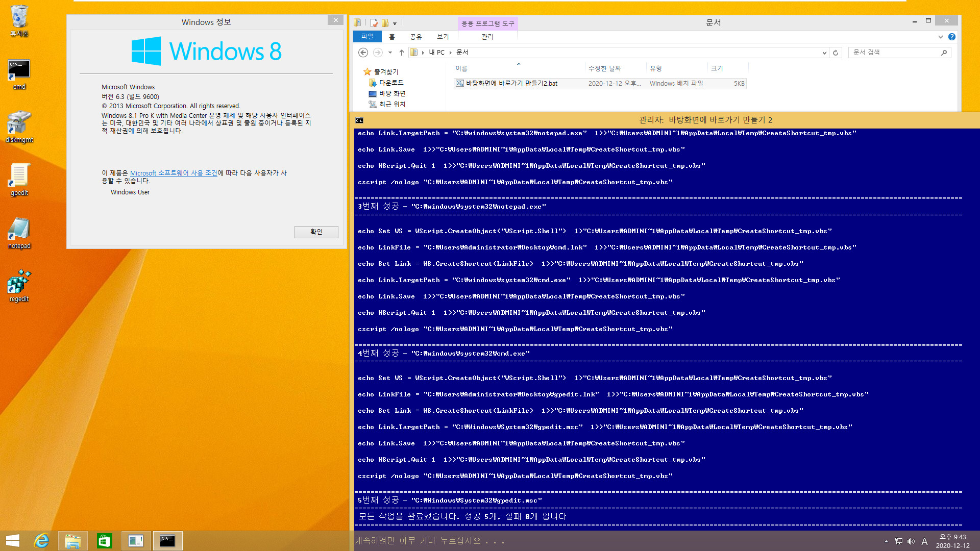Click 내 PC in the address breadcrumb
Screen dimensions: 980x551
[437, 53]
